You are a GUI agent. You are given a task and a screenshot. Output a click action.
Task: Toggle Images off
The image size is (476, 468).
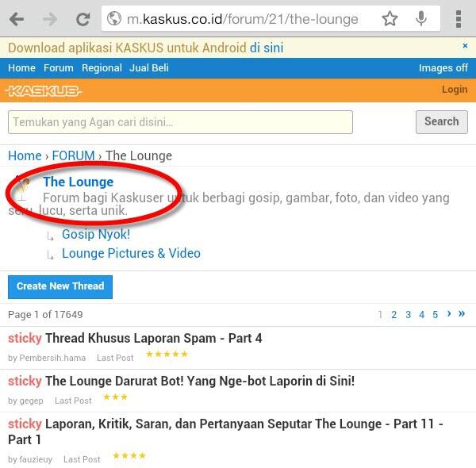pos(443,68)
